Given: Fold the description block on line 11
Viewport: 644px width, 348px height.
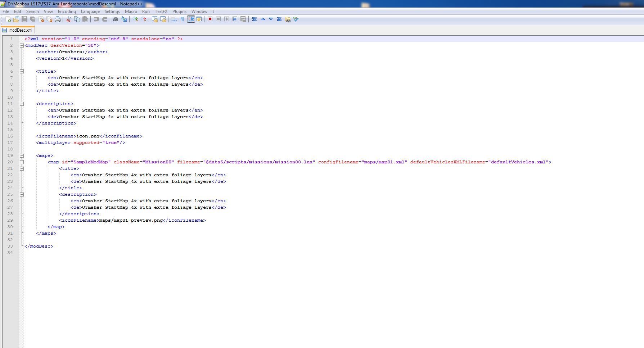Looking at the screenshot, I should [x=22, y=104].
